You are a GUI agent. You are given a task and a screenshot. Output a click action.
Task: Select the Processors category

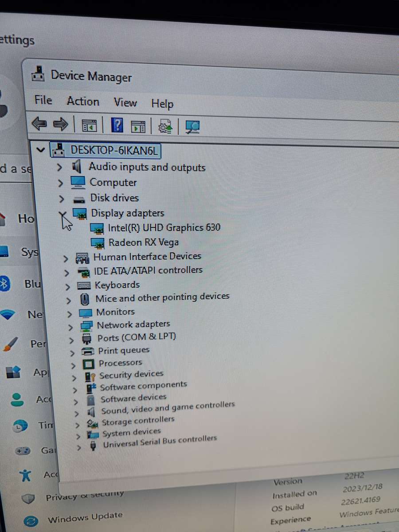[120, 363]
